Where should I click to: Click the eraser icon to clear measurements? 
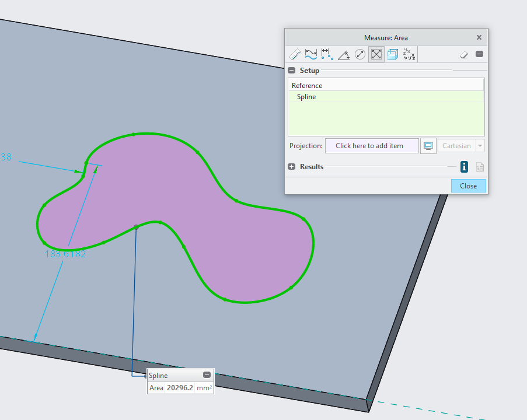coord(463,54)
